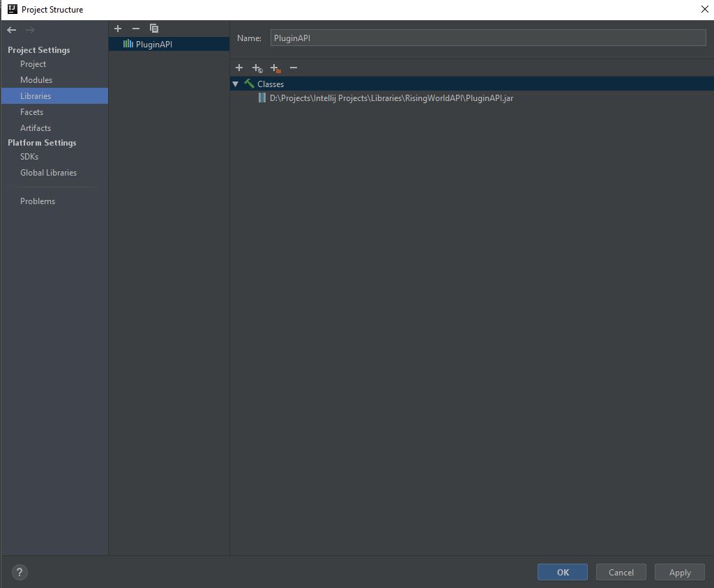Add a new project library
Viewport: 714px width, 588px height.
(118, 29)
